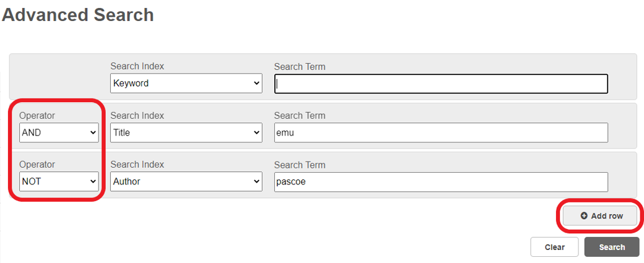This screenshot has width=644, height=263.
Task: Select the search term field containing pascoe
Action: click(441, 181)
